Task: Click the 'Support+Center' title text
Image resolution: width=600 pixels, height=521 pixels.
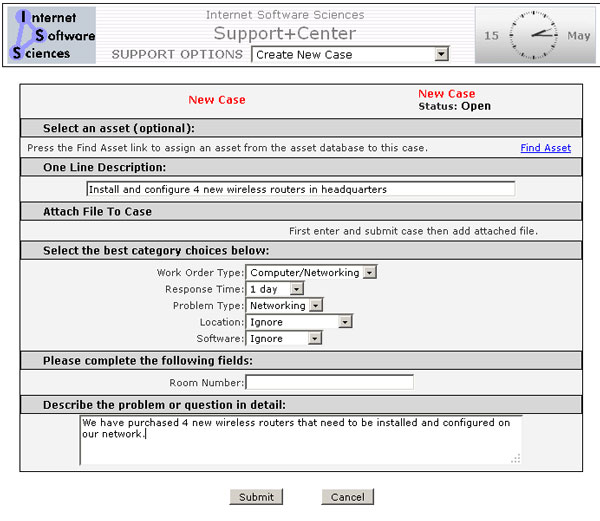Action: point(285,33)
